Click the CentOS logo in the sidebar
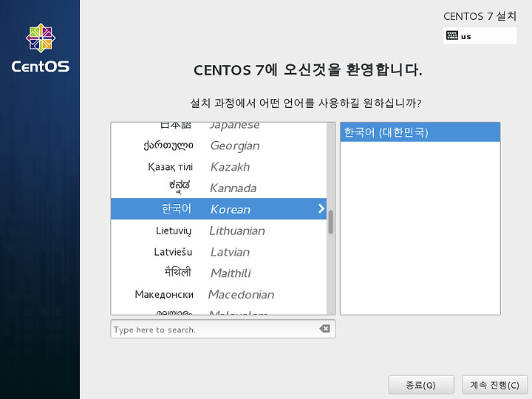 point(41,48)
